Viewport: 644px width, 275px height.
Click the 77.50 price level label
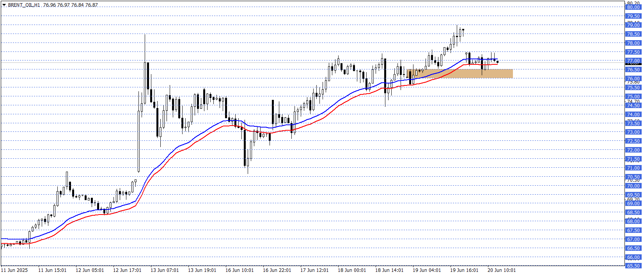633,52
